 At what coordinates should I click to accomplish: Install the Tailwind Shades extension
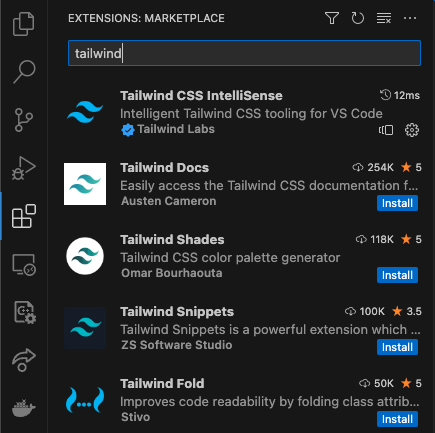point(397,275)
